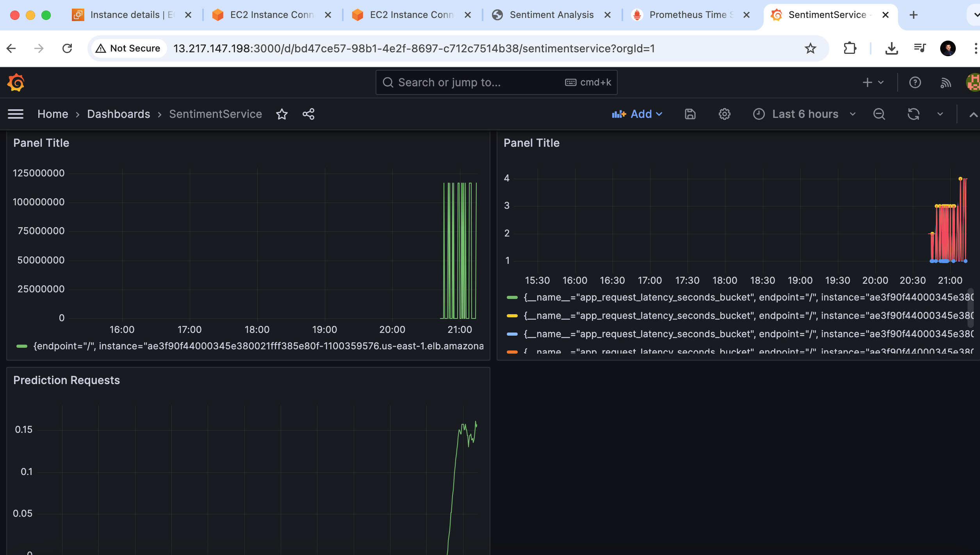
Task: Open the hamburger navigation menu
Action: (x=16, y=114)
